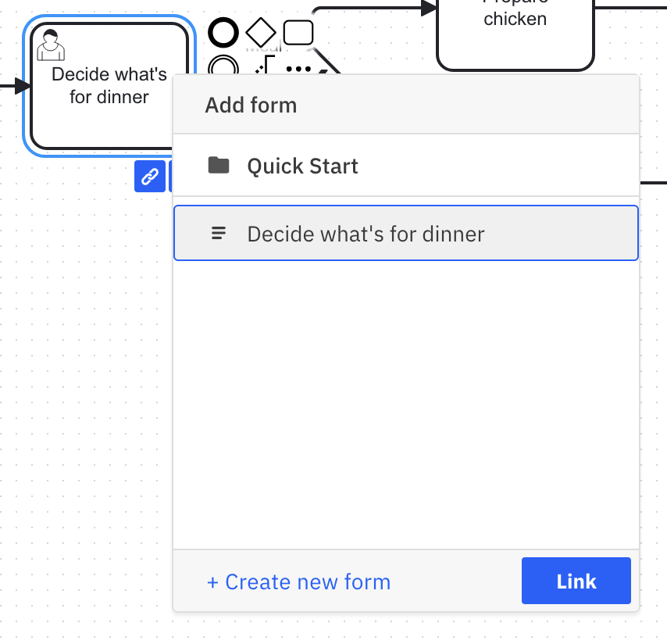Click the Add form dialog header
Screen dimensions: 667x644
(x=251, y=105)
